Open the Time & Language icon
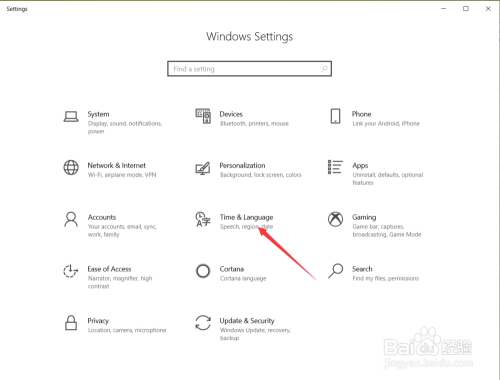The height and width of the screenshot is (380, 500). (x=203, y=219)
